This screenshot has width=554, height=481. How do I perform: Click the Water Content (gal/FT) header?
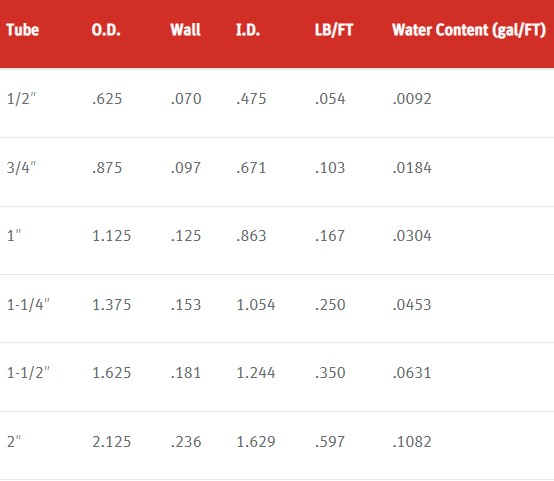469,30
